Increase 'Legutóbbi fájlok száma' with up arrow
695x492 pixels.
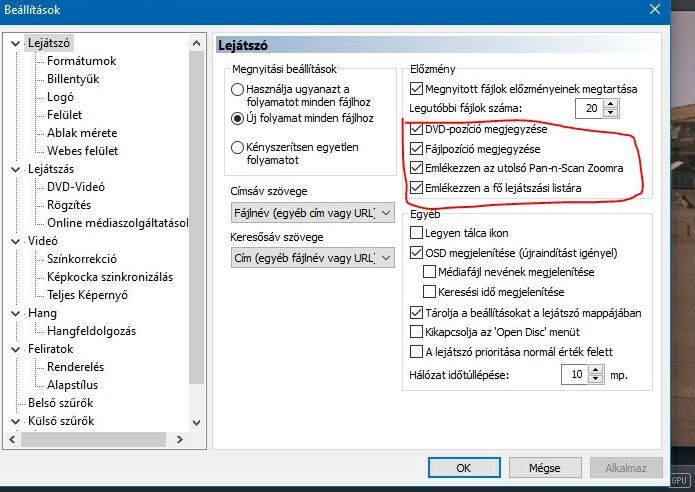tap(611, 104)
